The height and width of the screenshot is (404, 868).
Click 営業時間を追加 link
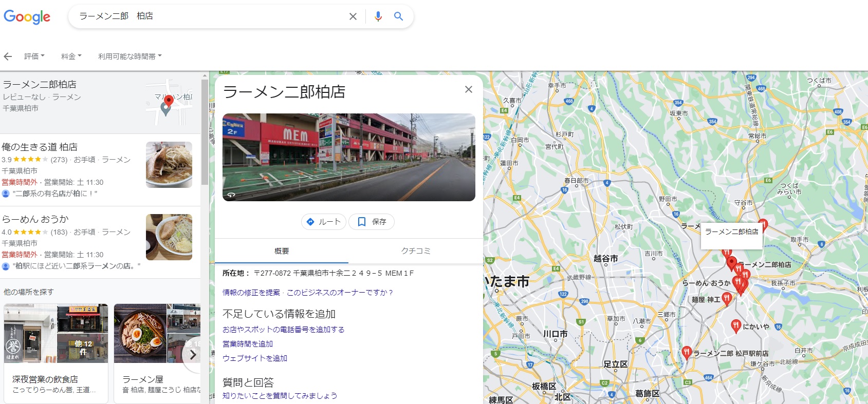[x=248, y=344]
